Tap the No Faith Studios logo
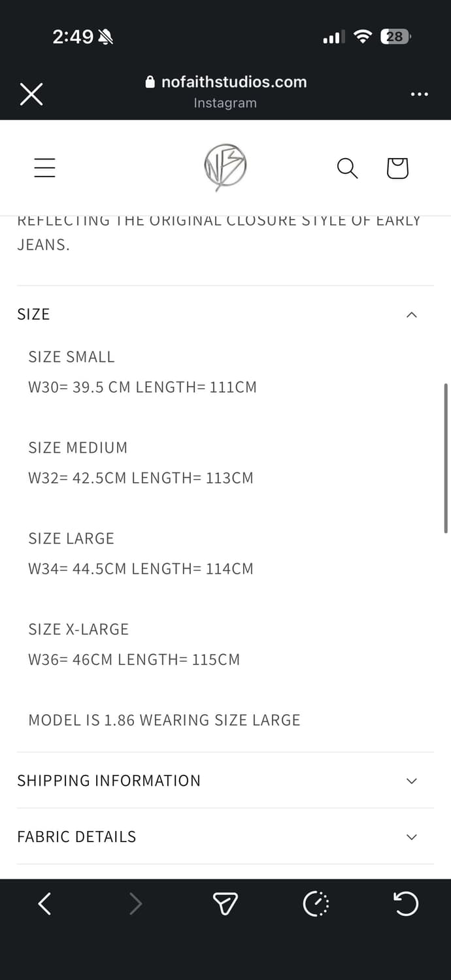Screen dimensions: 451x980 225,167
